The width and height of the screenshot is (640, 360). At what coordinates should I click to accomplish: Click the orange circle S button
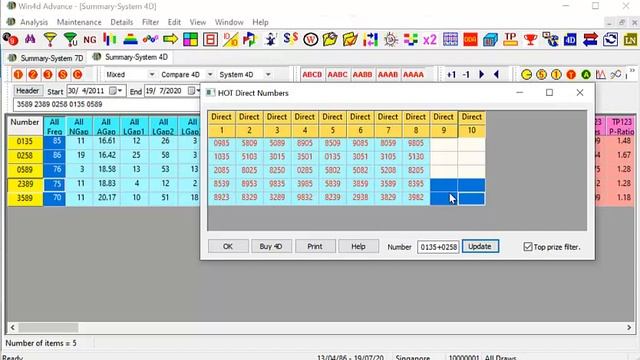coord(62,75)
